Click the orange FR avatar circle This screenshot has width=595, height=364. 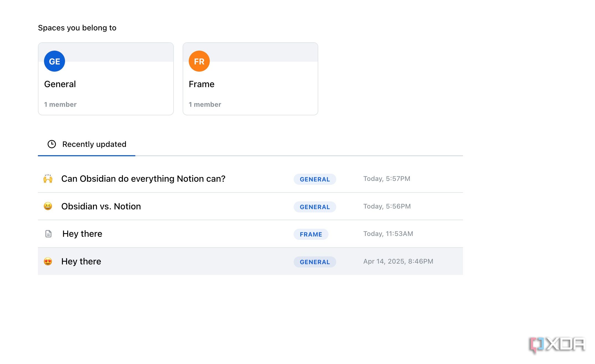[x=199, y=61]
